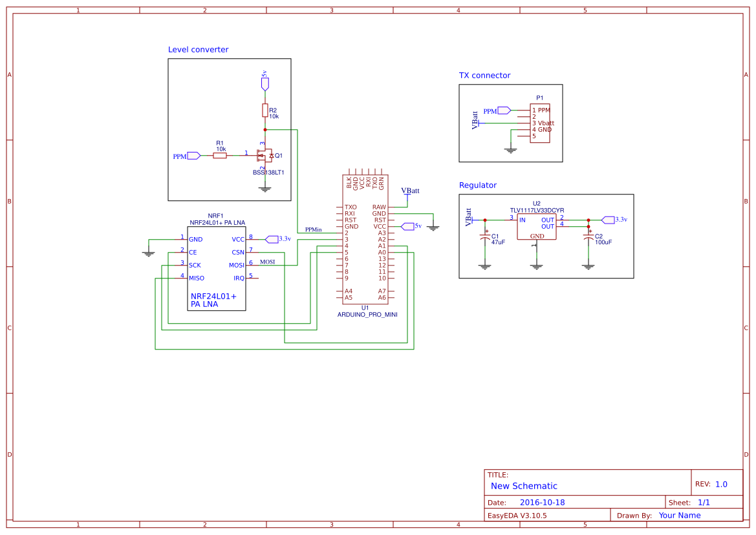Viewport: 756px width, 535px height.
Task: Click the R2 10k resistor symbol
Action: (x=265, y=109)
